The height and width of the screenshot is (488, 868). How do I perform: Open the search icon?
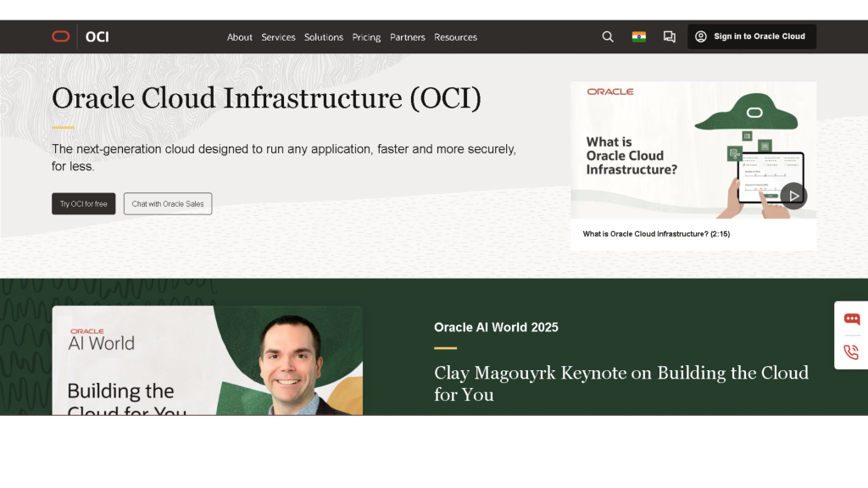tap(608, 36)
